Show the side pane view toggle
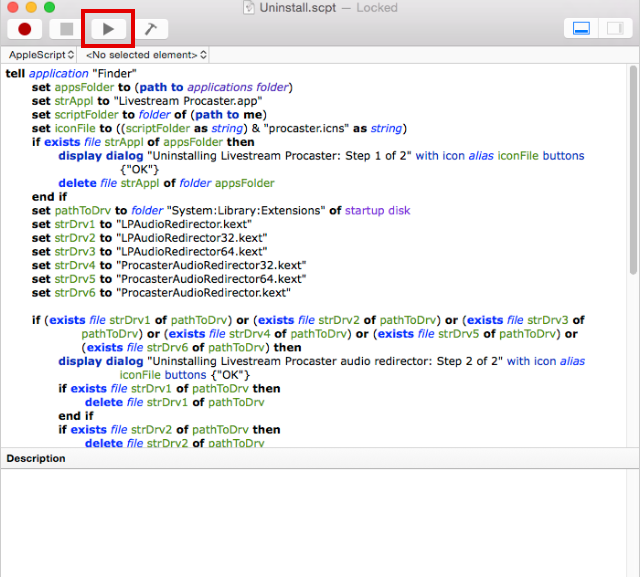 point(615,29)
